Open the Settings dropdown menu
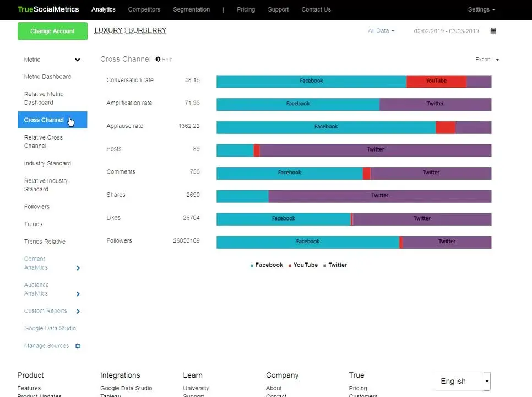 click(x=481, y=9)
